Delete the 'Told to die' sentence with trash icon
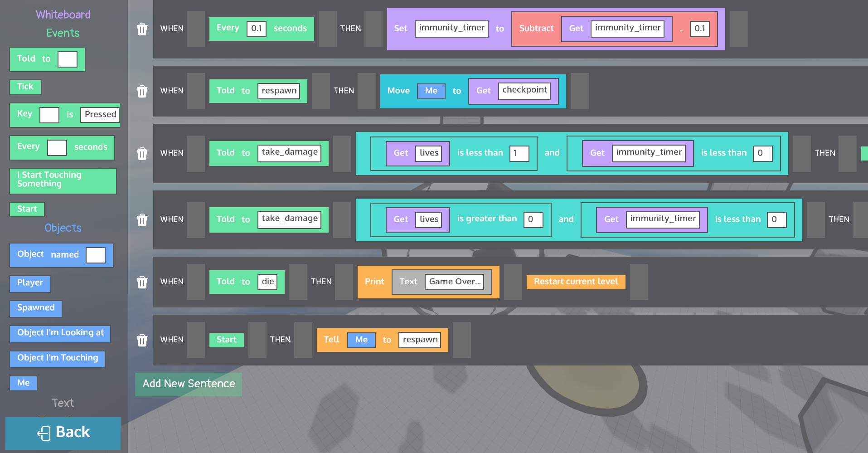Screen dimensions: 868x453 [142, 282]
